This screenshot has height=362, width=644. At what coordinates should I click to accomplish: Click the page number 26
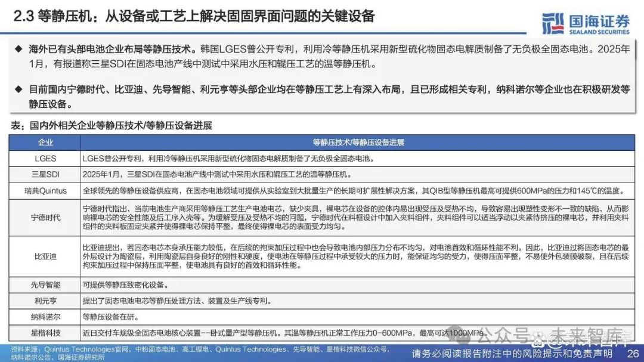coord(633,354)
